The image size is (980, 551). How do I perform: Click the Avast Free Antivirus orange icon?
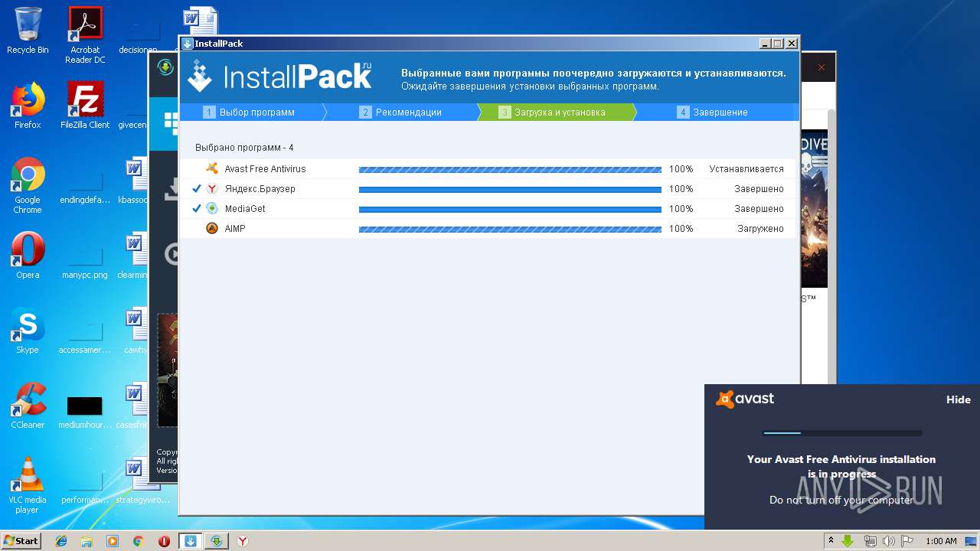pyautogui.click(x=212, y=169)
